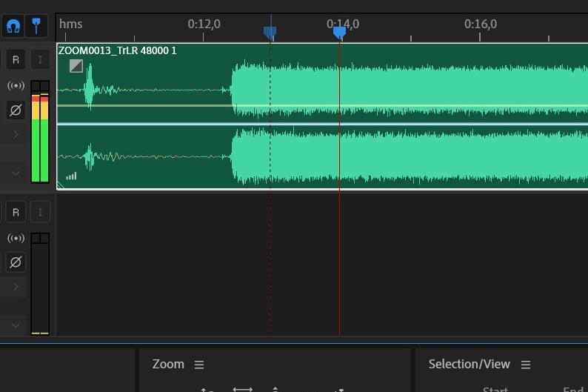Image resolution: width=588 pixels, height=392 pixels.
Task: Arm the empty second track for record
Action: [16, 213]
